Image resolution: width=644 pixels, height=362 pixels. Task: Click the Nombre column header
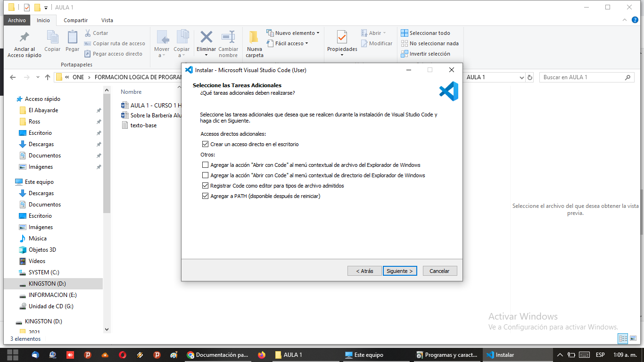(131, 92)
